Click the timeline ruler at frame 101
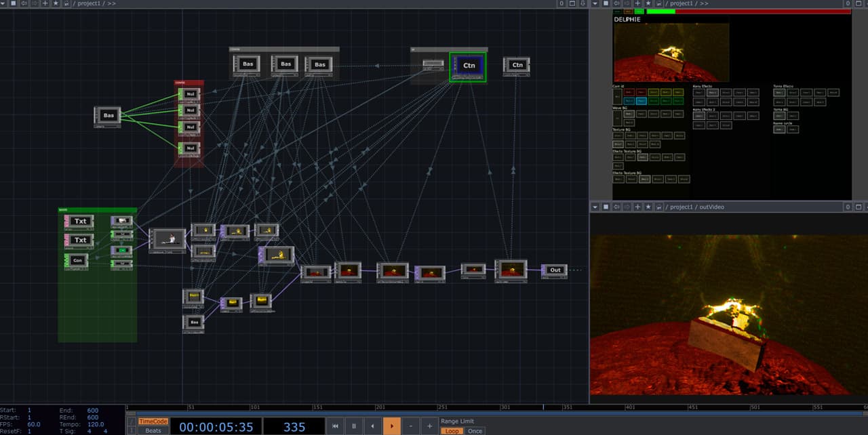868x435 pixels. coord(254,408)
